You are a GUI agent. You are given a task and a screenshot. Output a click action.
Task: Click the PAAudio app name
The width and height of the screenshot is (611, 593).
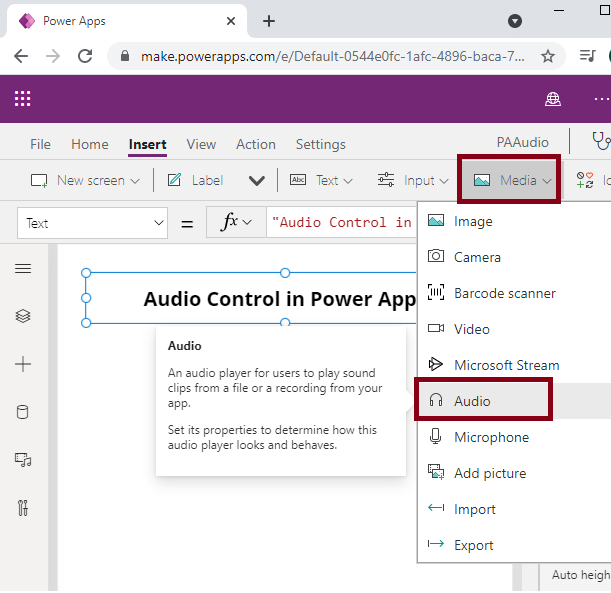pos(522,142)
